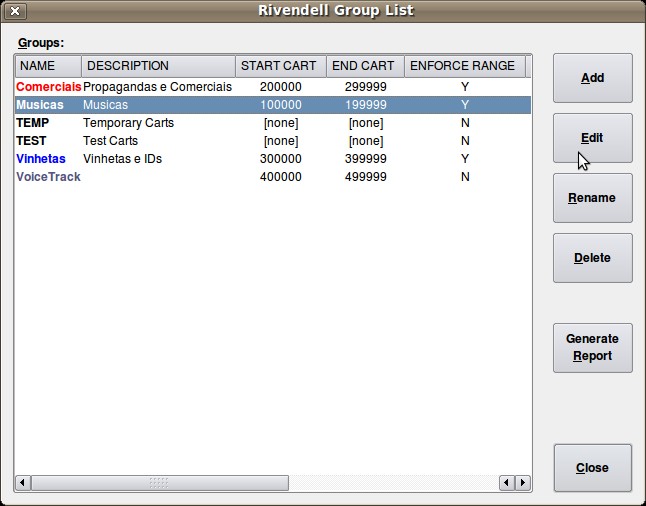Select the VoiceTrack group row
The image size is (646, 506).
(48, 177)
